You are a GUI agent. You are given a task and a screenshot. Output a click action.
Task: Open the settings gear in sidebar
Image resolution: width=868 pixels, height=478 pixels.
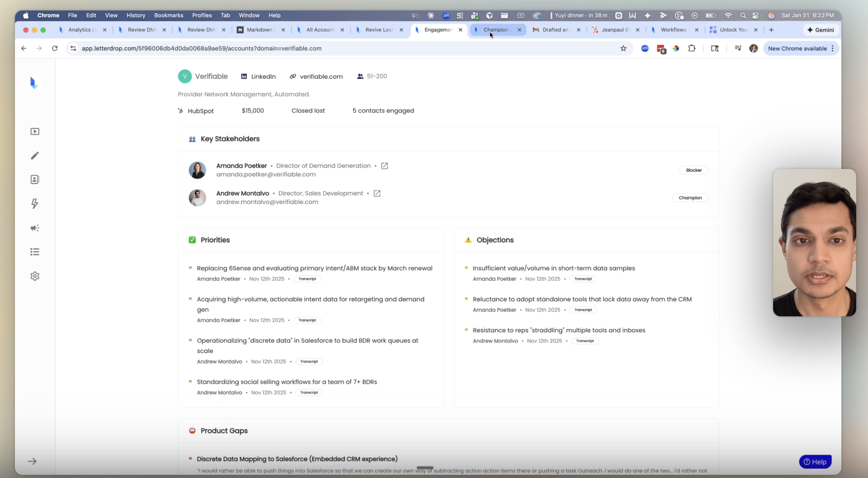click(x=35, y=276)
